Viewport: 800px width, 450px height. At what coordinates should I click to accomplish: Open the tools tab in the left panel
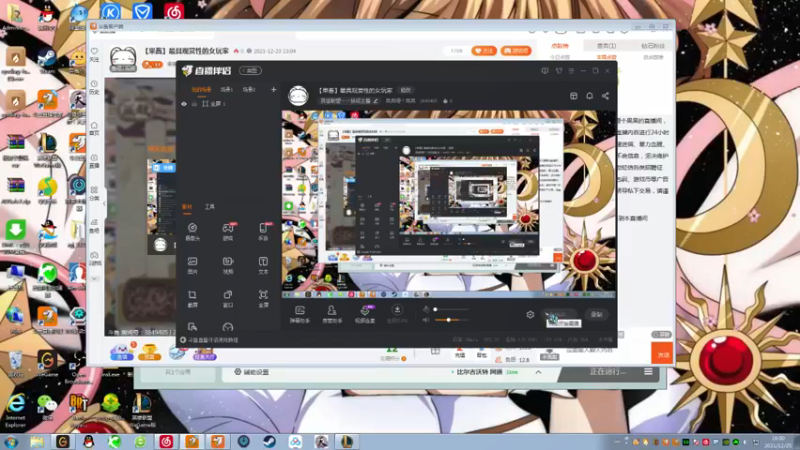coord(210,207)
